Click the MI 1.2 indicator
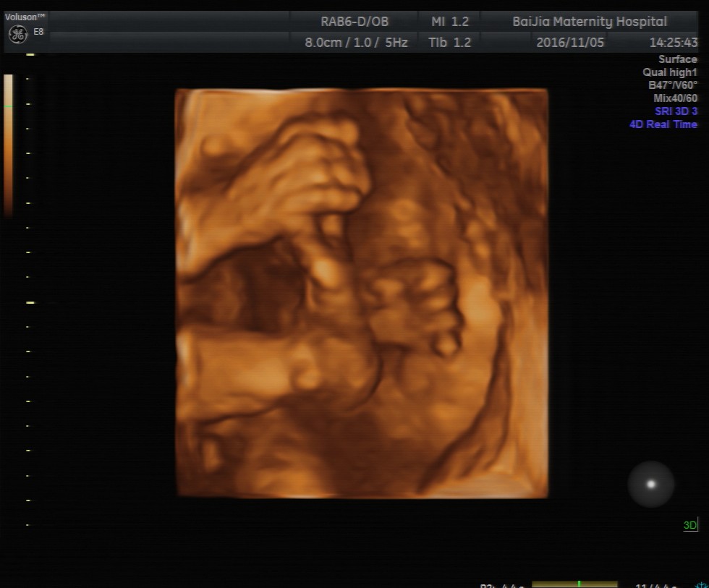This screenshot has height=588, width=709. tap(451, 22)
